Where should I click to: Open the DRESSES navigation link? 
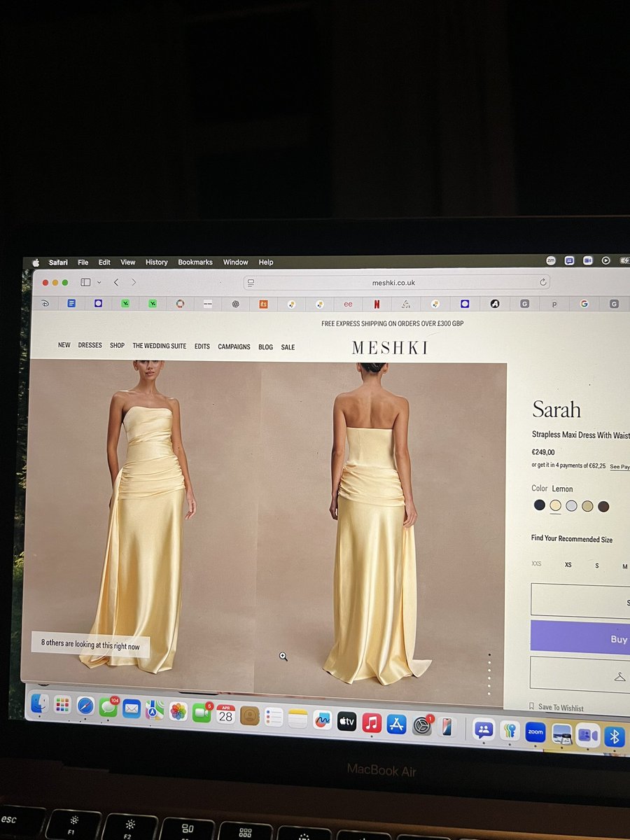(x=90, y=345)
